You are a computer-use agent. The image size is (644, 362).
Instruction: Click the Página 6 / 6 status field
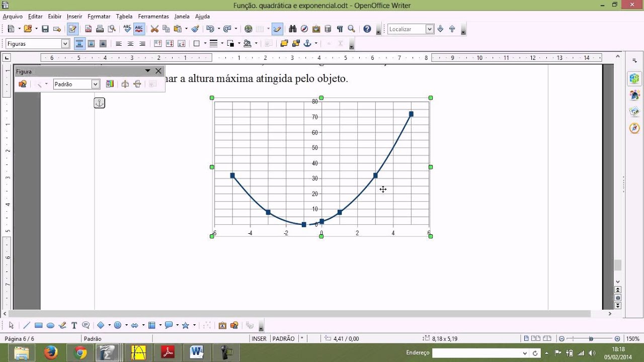click(20, 339)
